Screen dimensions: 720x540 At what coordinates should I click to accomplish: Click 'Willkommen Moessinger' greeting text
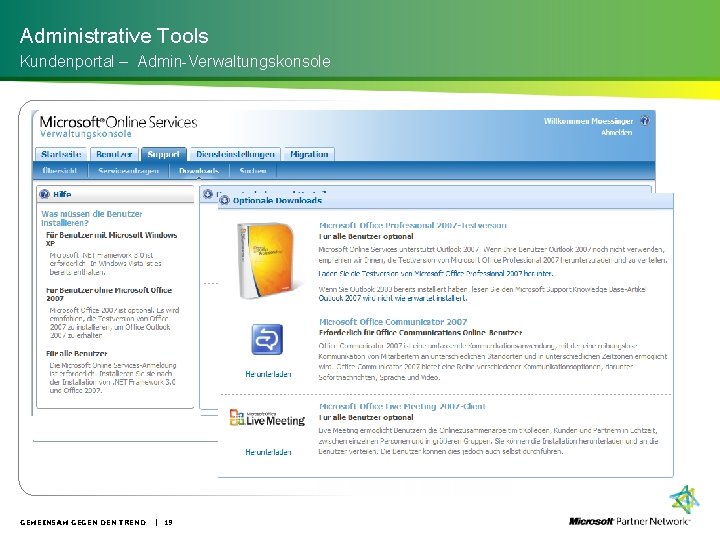coord(588,121)
